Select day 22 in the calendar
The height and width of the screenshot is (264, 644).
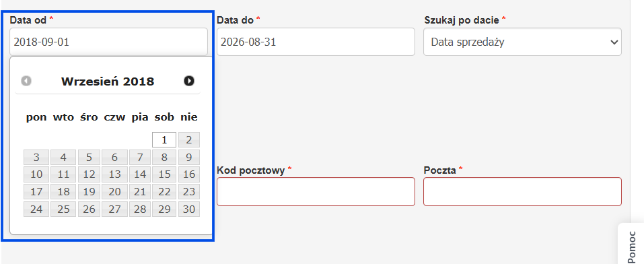coord(164,192)
